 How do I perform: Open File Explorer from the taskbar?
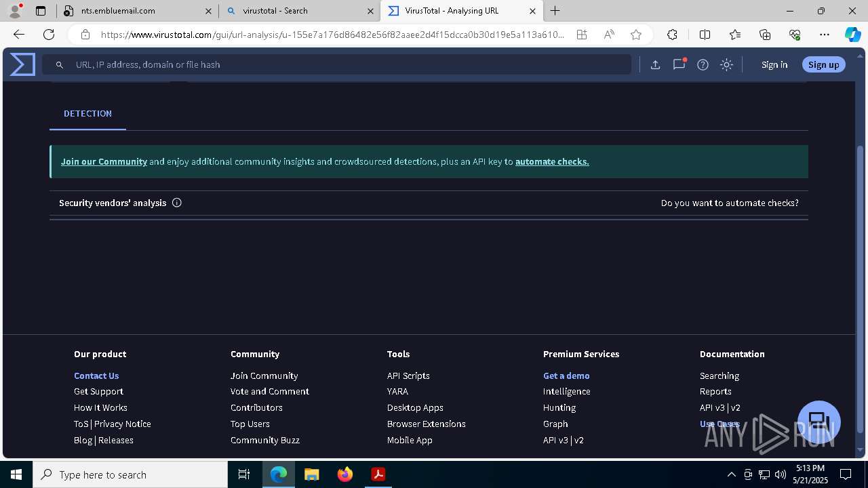pyautogui.click(x=311, y=474)
